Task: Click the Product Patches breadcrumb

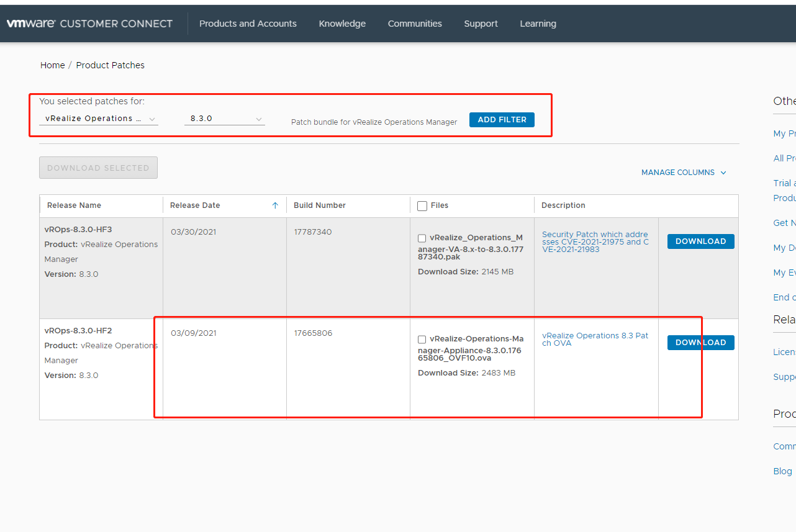Action: (111, 65)
